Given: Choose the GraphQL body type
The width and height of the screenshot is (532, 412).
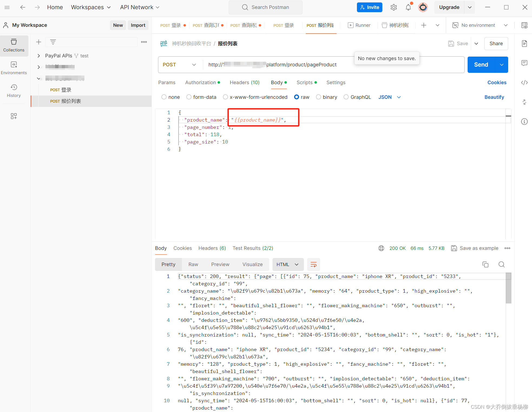Looking at the screenshot, I should tap(346, 97).
